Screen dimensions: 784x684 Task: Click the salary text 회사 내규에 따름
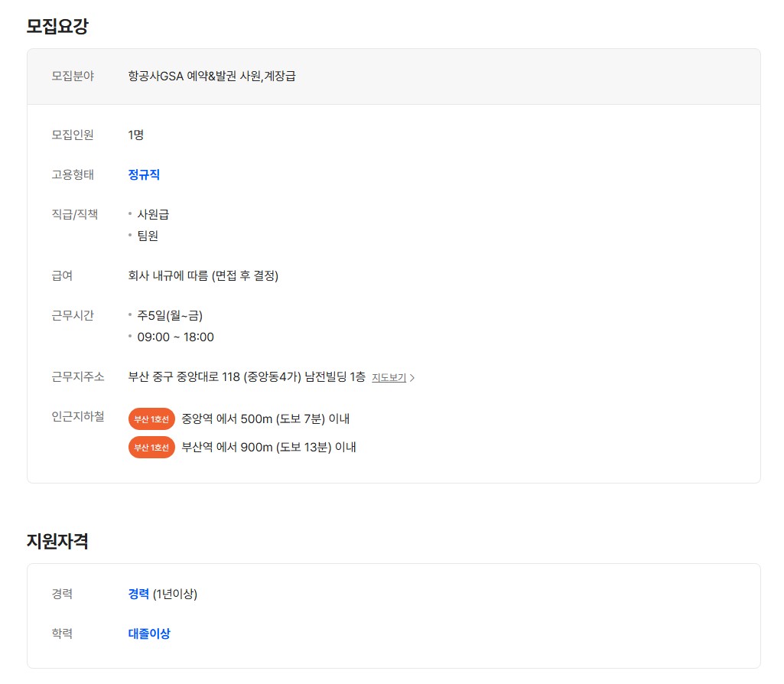point(203,275)
